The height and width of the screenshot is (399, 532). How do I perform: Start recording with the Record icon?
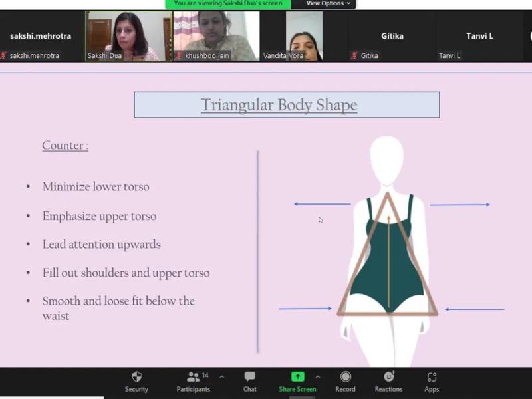tap(345, 376)
